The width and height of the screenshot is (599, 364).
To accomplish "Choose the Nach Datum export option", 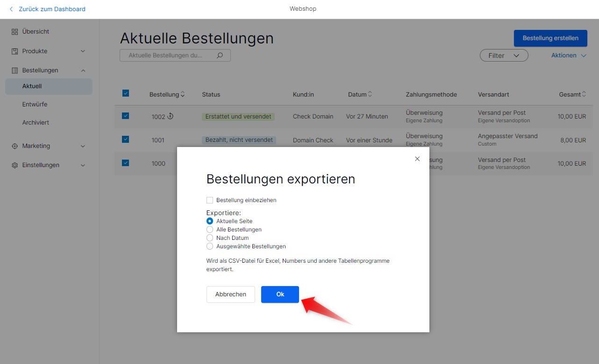I will pyautogui.click(x=210, y=238).
